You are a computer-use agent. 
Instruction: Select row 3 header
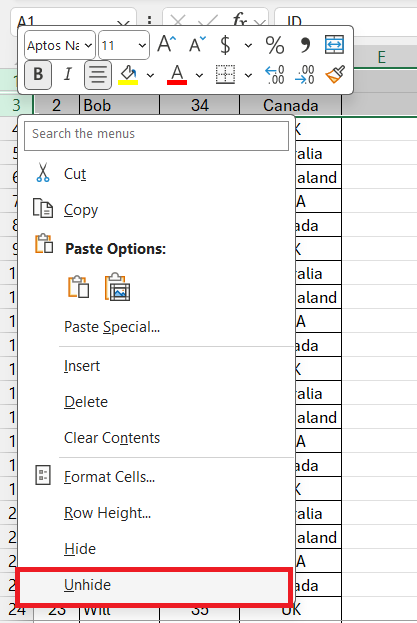[x=16, y=105]
